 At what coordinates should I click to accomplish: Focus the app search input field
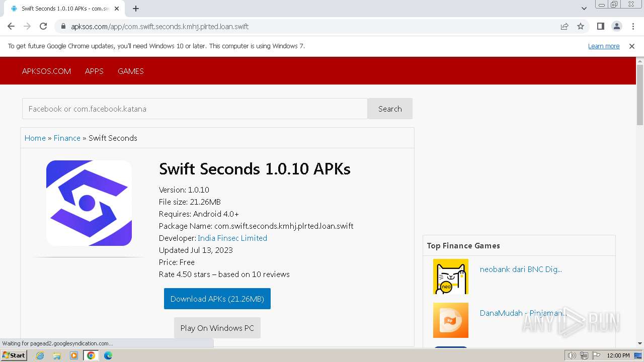(x=195, y=109)
